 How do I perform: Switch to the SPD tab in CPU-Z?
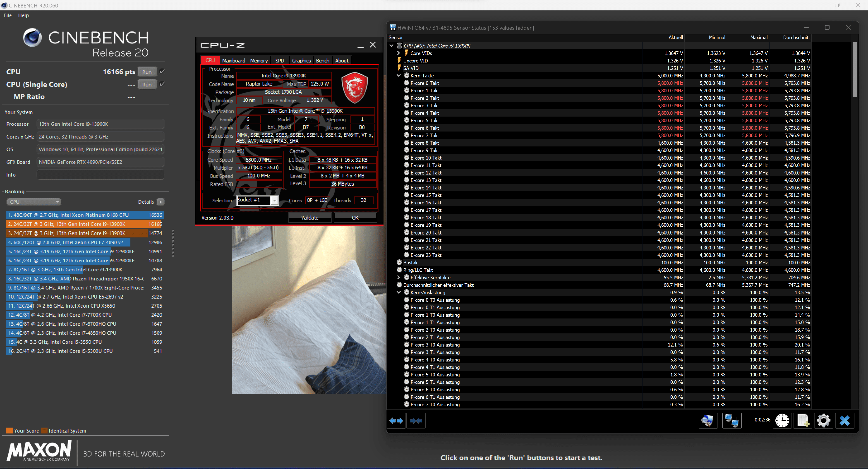coord(279,60)
